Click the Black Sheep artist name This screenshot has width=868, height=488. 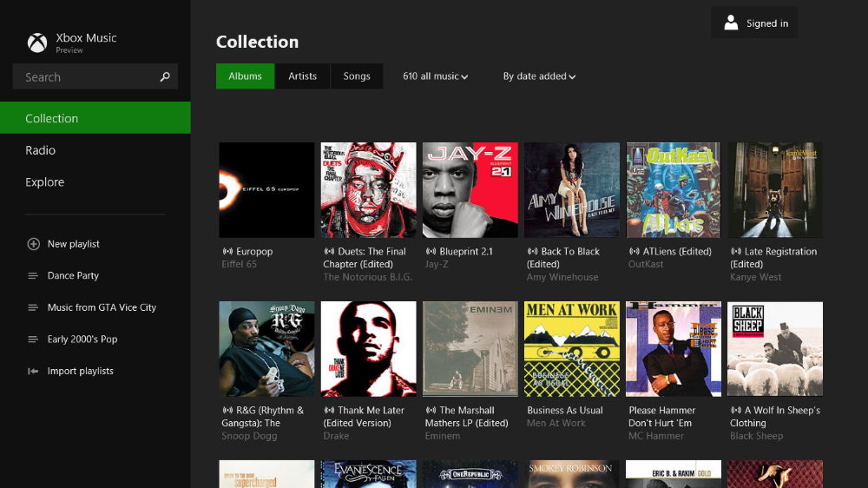[x=756, y=436]
